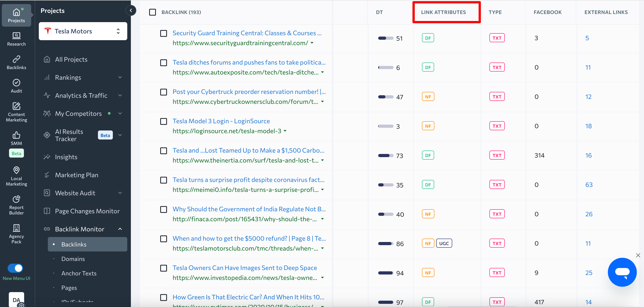Expand the Website Audit chevron
Viewport: 644px width, 307px height.
pos(120,193)
